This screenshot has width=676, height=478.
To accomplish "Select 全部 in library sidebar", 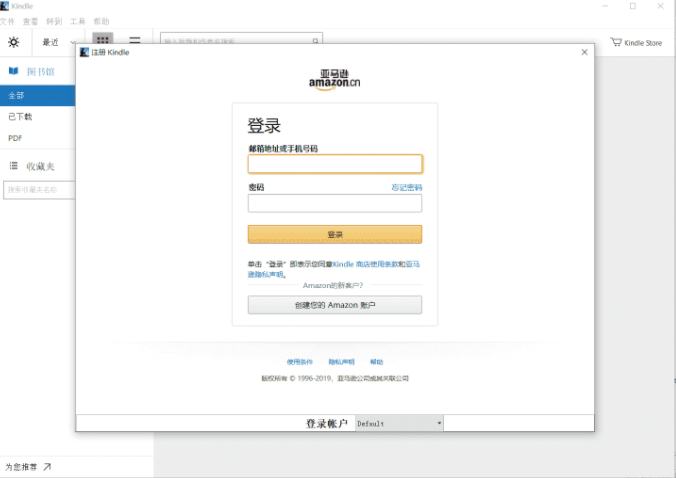I will (38, 95).
